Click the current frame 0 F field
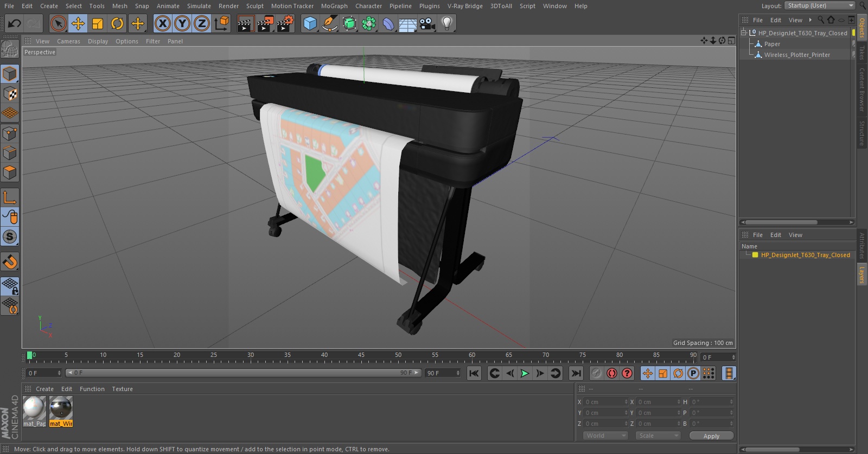 pos(44,373)
